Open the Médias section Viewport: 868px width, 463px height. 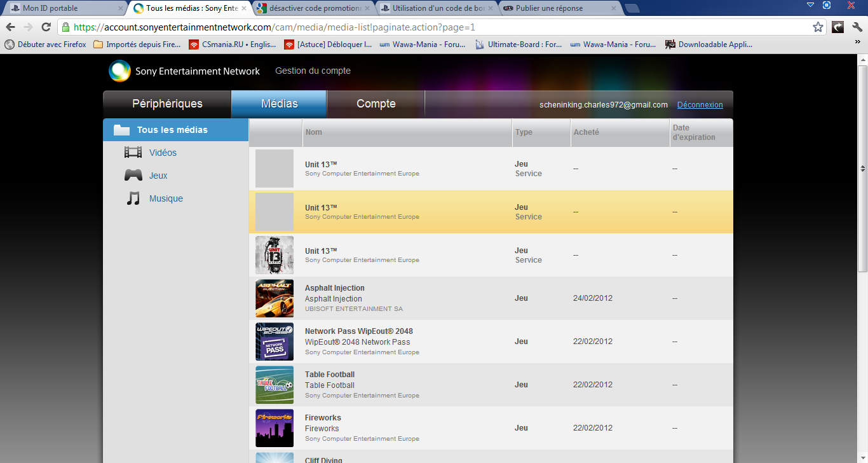click(279, 104)
